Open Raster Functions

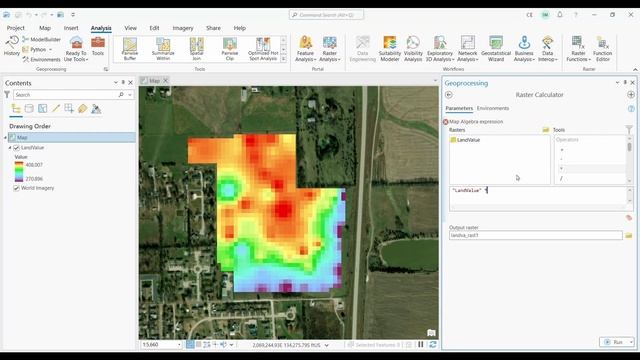point(578,49)
